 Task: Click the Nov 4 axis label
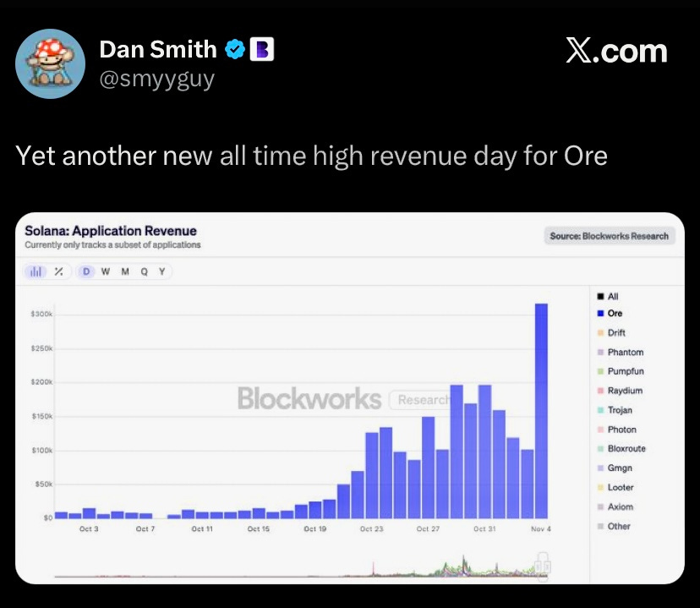(540, 529)
